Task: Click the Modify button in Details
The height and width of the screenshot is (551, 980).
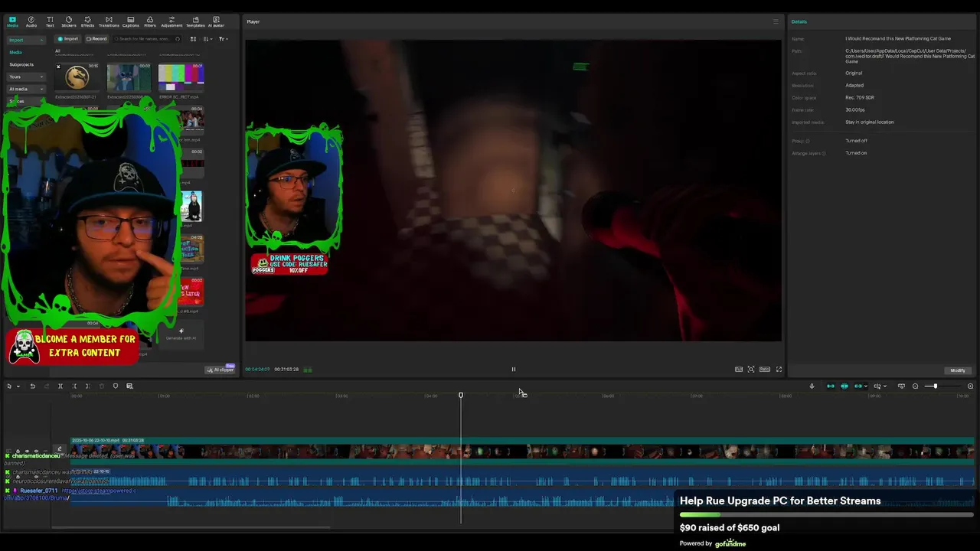Action: click(958, 370)
